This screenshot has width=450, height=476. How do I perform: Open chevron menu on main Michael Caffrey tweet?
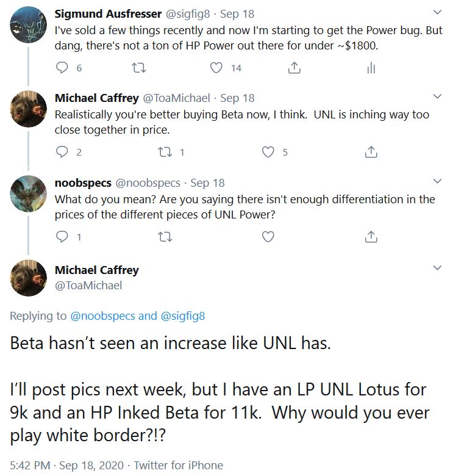pyautogui.click(x=437, y=269)
